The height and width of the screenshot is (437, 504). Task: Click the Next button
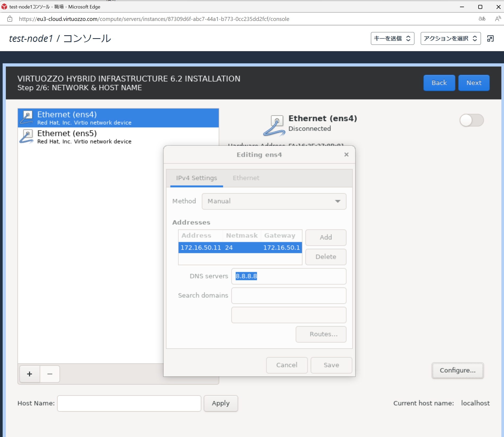(x=474, y=83)
